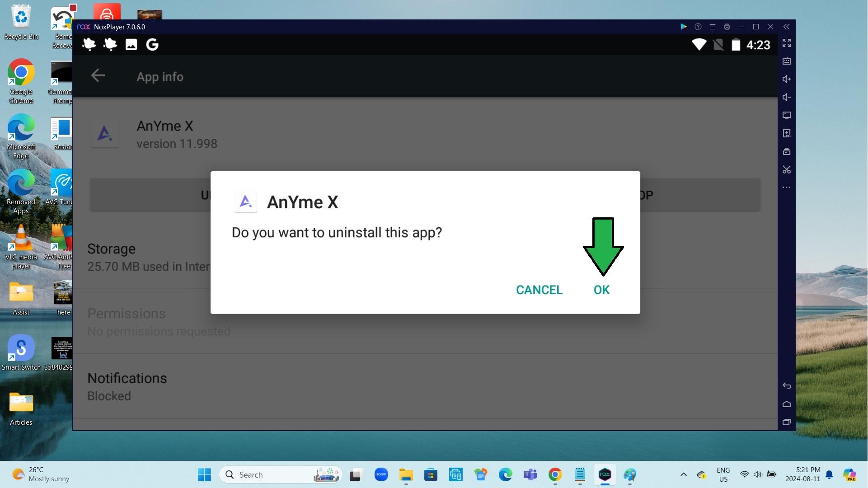
Task: Open NoxPlayer help question mark icon
Action: tap(698, 27)
